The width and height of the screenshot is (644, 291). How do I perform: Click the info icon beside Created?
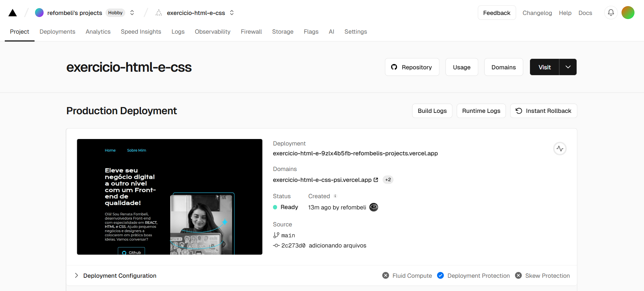(335, 196)
